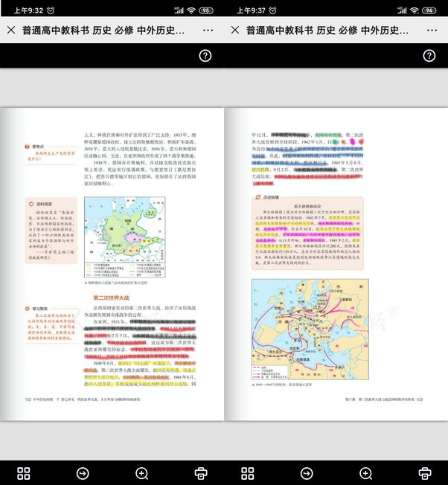Zoom in using magnifier icon in left viewer
Viewport: 448px width, 485px height.
click(x=142, y=473)
